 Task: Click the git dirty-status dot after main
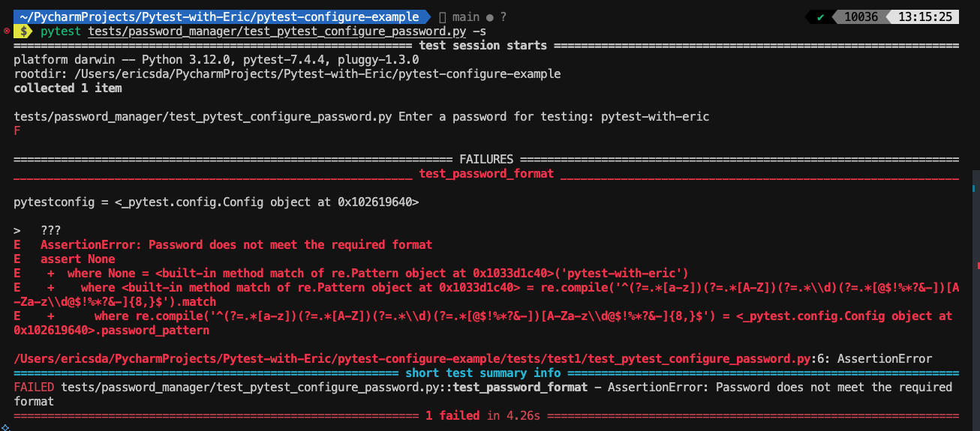coord(488,16)
